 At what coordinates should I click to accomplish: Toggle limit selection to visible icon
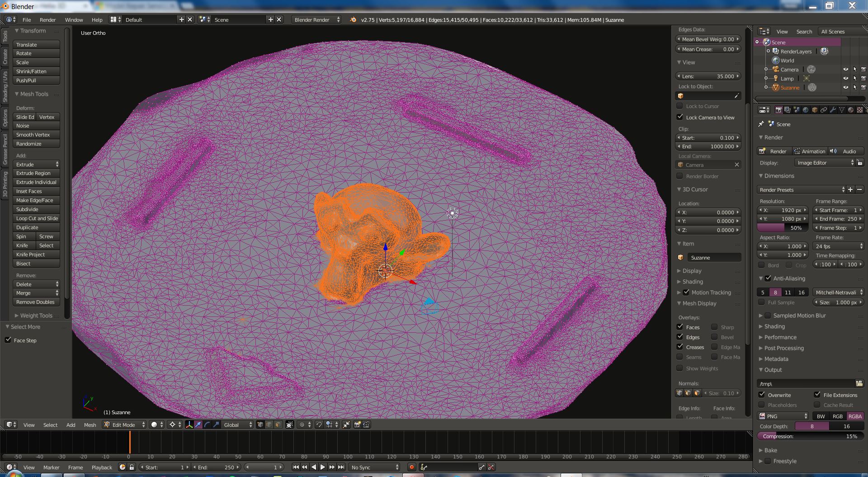(x=290, y=425)
